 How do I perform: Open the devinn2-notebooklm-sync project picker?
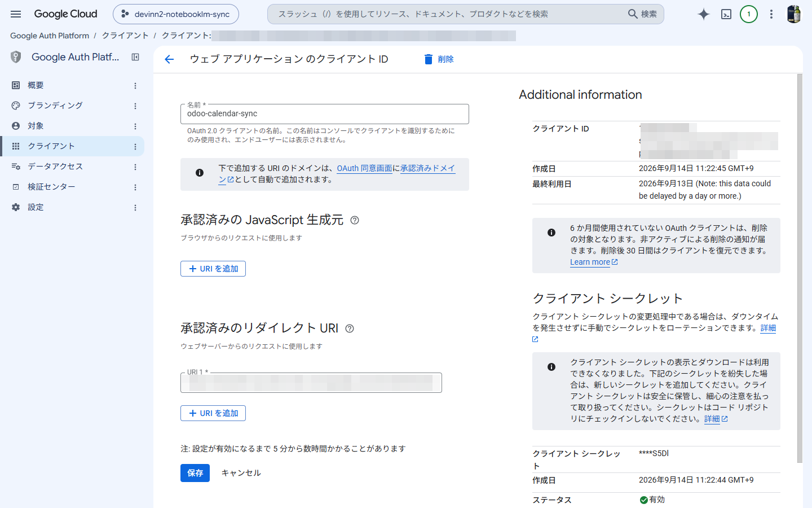176,14
